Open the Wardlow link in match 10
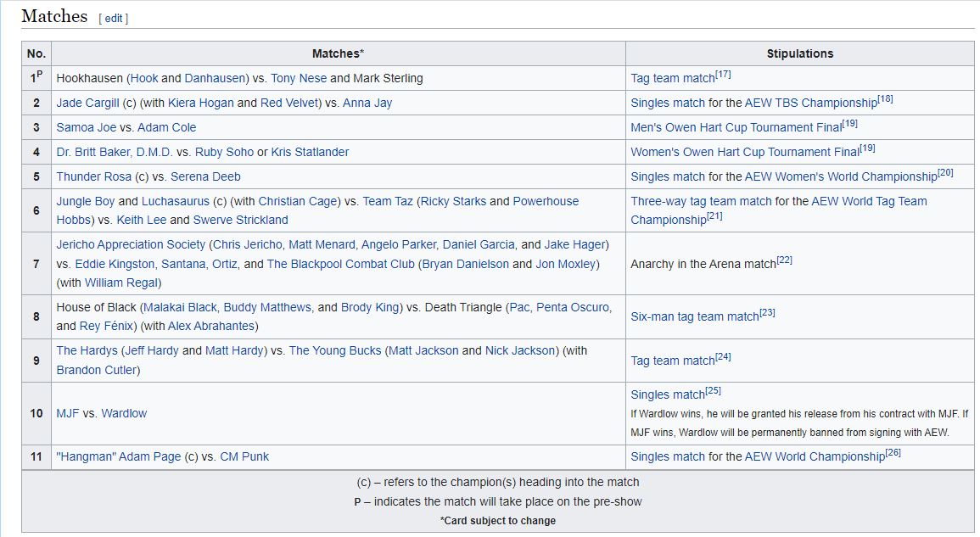Screen dimensions: 980x537 coord(124,413)
